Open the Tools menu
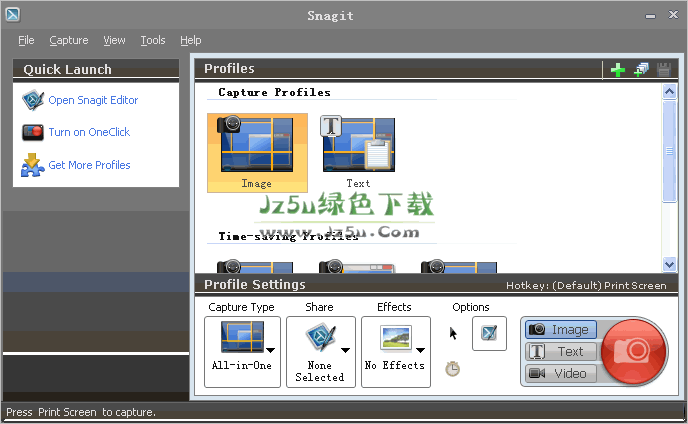Screen dimensions: 688x424 click(153, 40)
